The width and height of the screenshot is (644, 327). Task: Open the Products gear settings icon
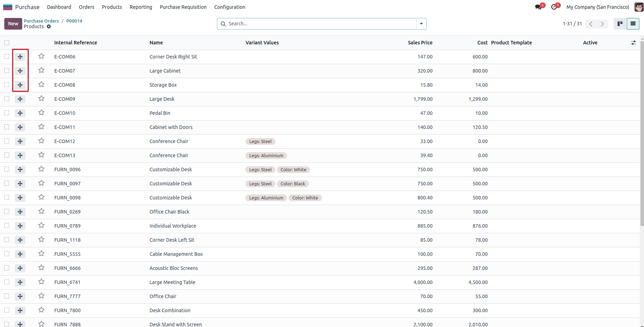tap(49, 26)
